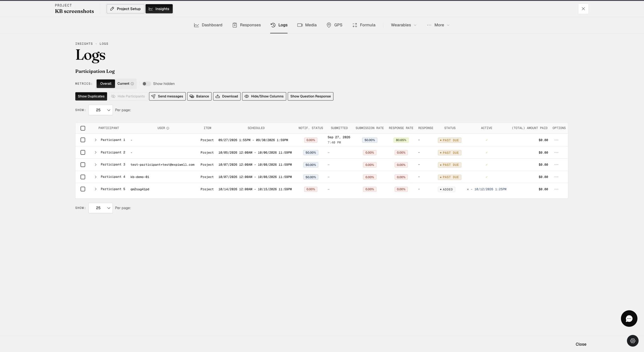
Task: Close the project with the top-right X icon
Action: (583, 9)
